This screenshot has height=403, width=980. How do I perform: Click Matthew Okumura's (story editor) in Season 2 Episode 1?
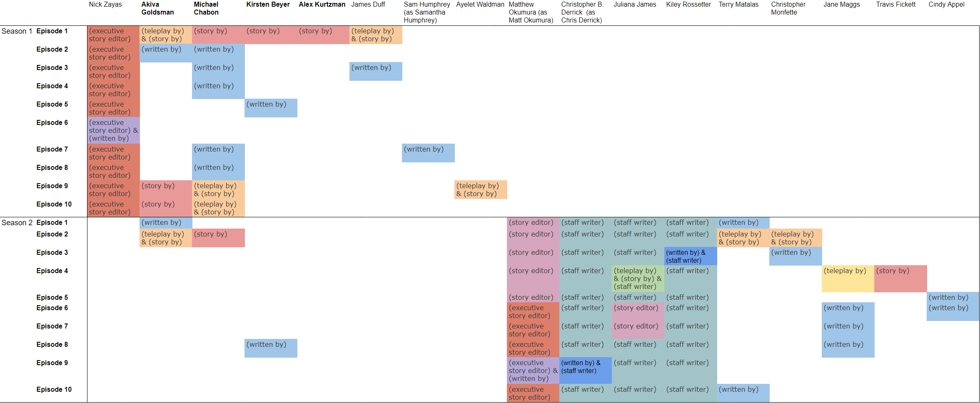533,223
